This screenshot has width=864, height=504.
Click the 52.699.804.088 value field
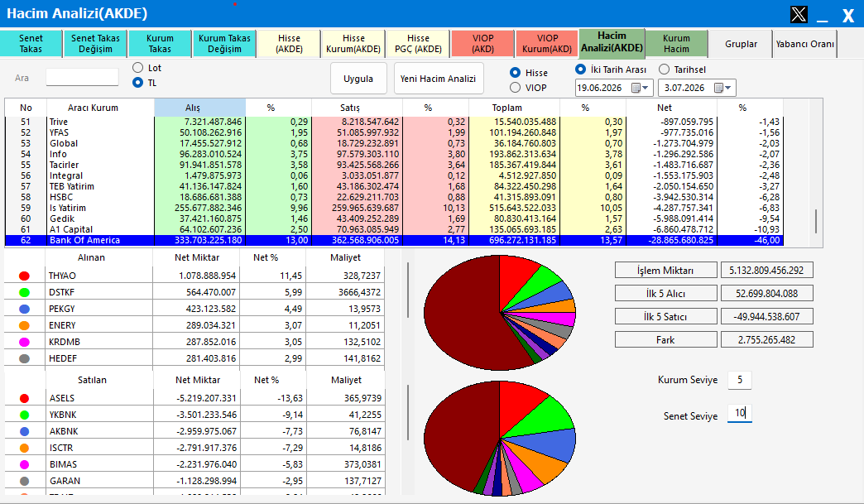(x=766, y=294)
